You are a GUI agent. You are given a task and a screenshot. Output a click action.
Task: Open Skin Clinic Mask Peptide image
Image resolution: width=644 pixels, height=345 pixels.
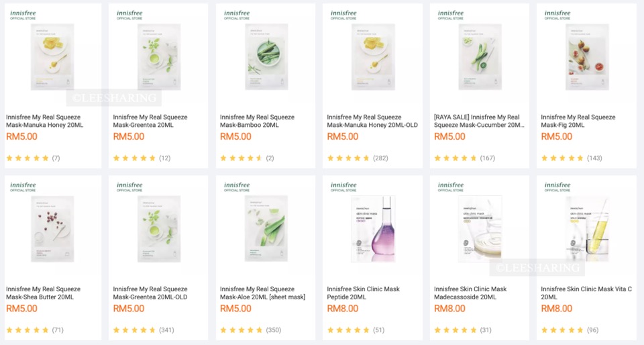click(x=373, y=229)
